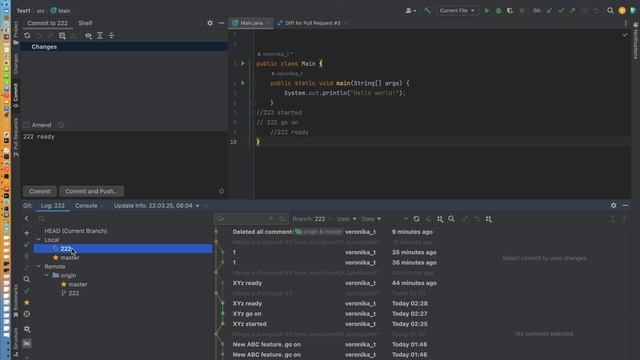This screenshot has height=360, width=640.
Task: Click the Git branches sidebar settings gear
Action: pos(27,329)
